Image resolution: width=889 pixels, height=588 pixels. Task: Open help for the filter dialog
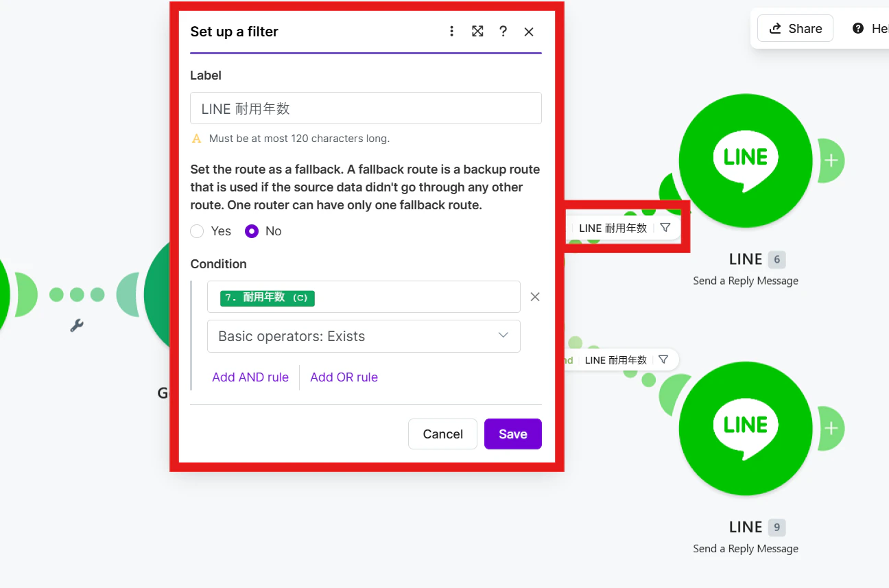503,32
